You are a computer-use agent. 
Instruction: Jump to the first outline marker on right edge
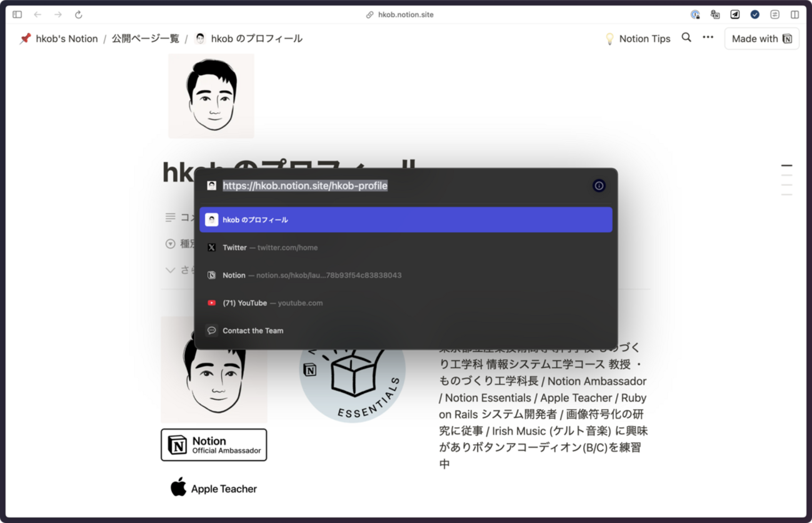787,166
